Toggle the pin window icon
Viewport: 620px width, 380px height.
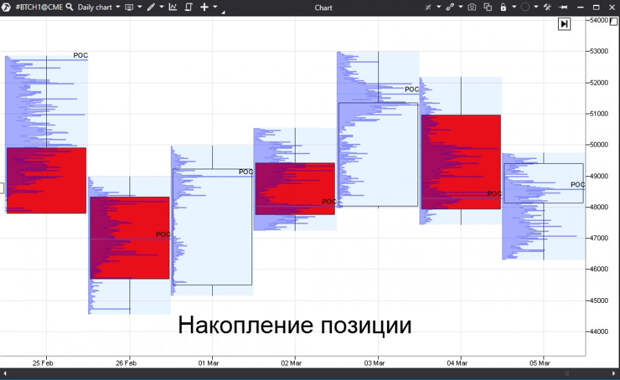tap(564, 7)
